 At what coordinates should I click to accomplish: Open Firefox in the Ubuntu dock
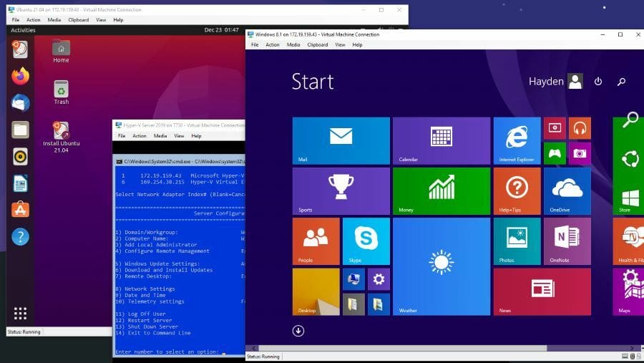[20, 76]
